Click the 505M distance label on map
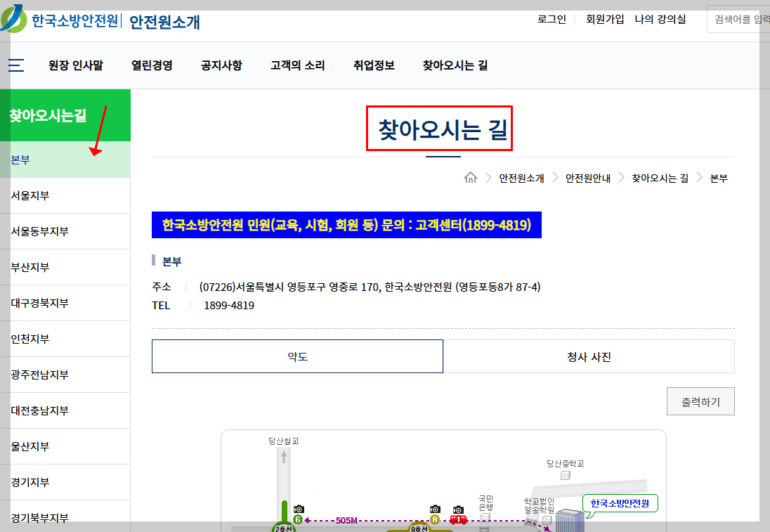 point(346,520)
